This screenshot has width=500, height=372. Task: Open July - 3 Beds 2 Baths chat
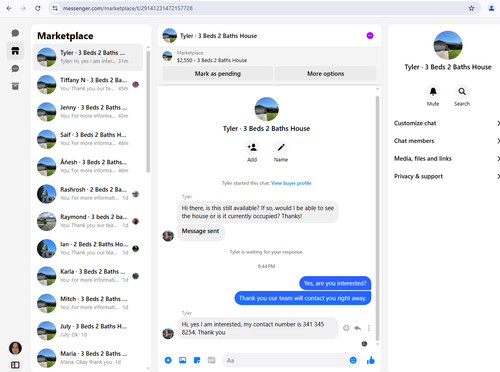tap(88, 330)
